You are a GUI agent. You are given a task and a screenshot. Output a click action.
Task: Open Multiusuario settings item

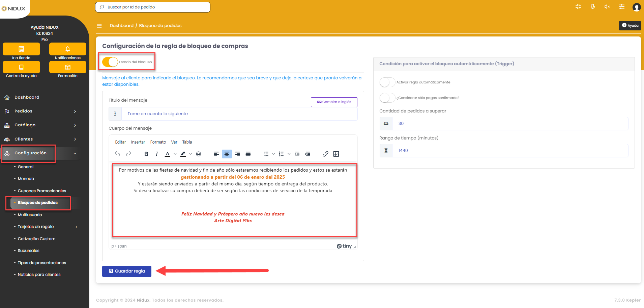30,215
